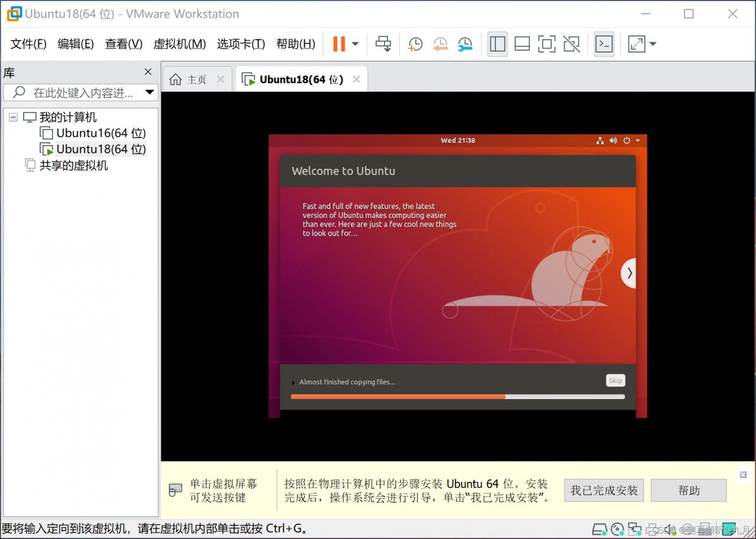Close the Ubuntu18(64 位) tab
This screenshot has width=756, height=539.
pyautogui.click(x=356, y=80)
